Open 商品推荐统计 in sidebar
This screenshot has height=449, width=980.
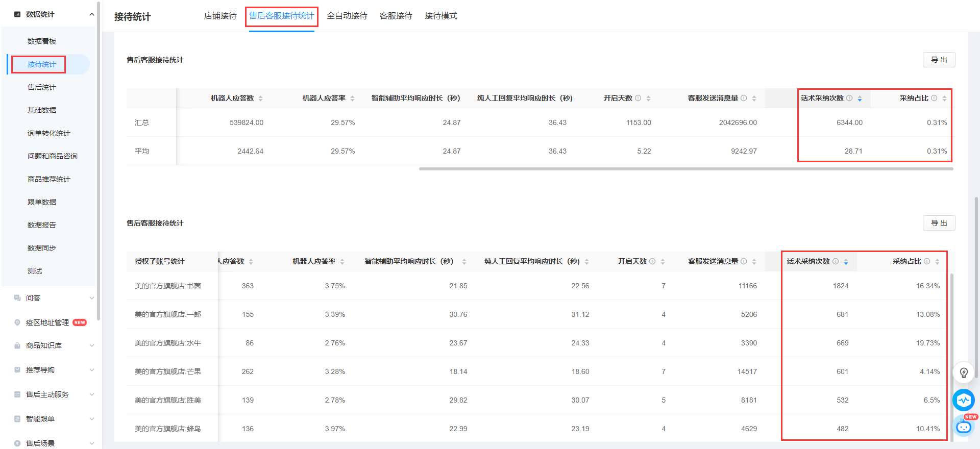[50, 179]
